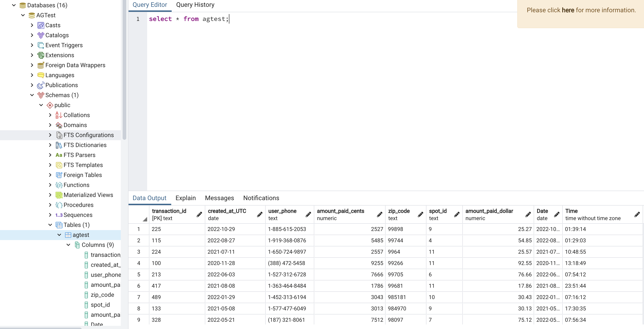
Task: Click edit pencil on zip_code column
Action: click(x=421, y=214)
